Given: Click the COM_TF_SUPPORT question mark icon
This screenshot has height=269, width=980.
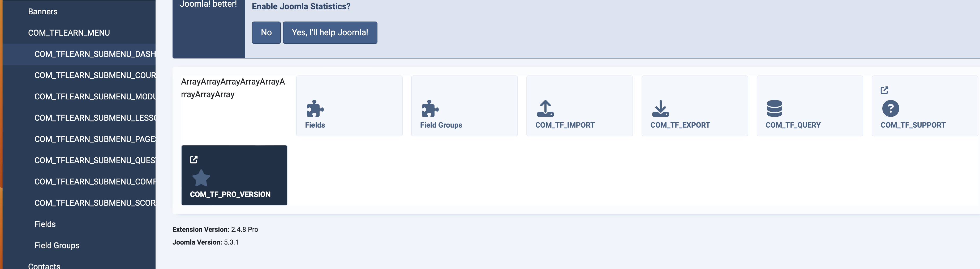Looking at the screenshot, I should click(x=891, y=109).
